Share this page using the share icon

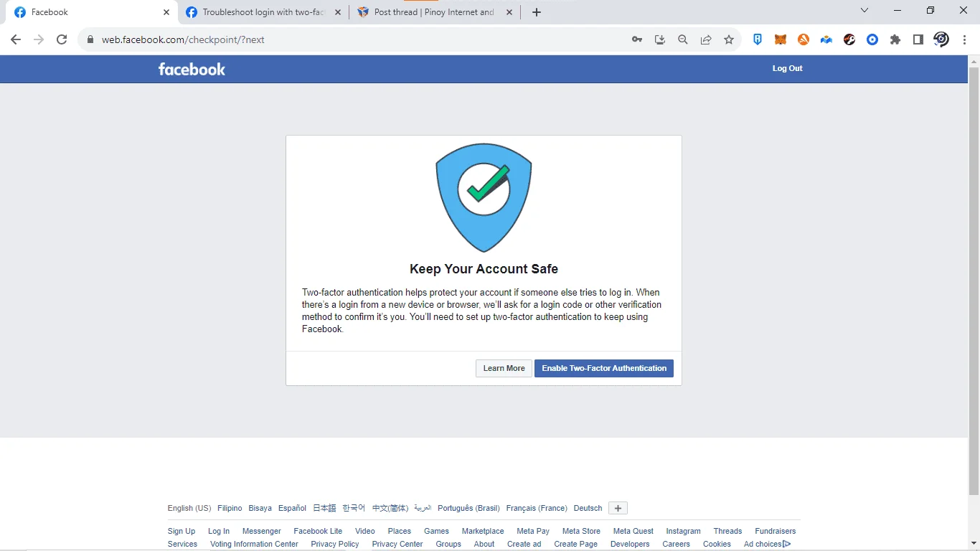(x=706, y=39)
